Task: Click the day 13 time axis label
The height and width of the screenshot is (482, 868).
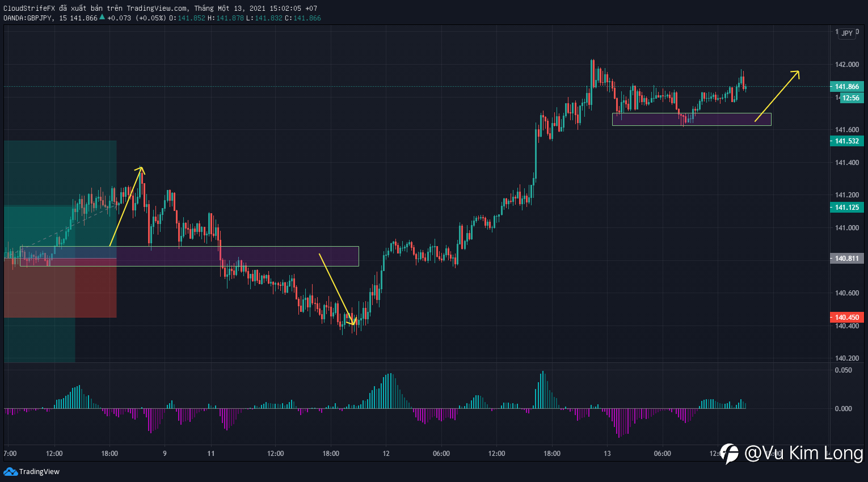Action: click(x=607, y=454)
